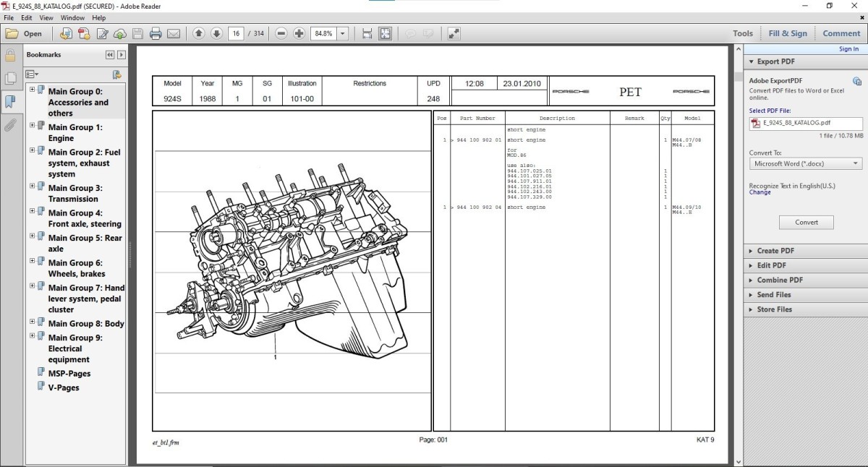
Task: Open the View menu
Action: [46, 17]
